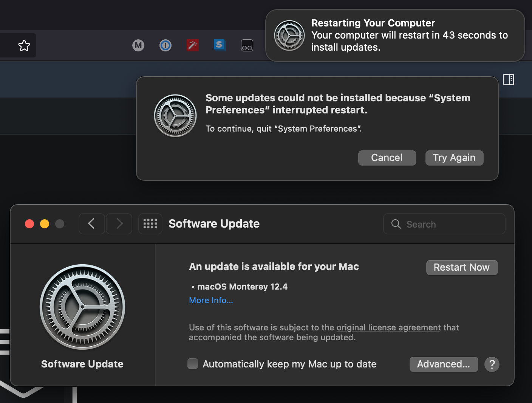The height and width of the screenshot is (403, 532).
Task: Go back in System Preferences
Action: [x=91, y=224]
